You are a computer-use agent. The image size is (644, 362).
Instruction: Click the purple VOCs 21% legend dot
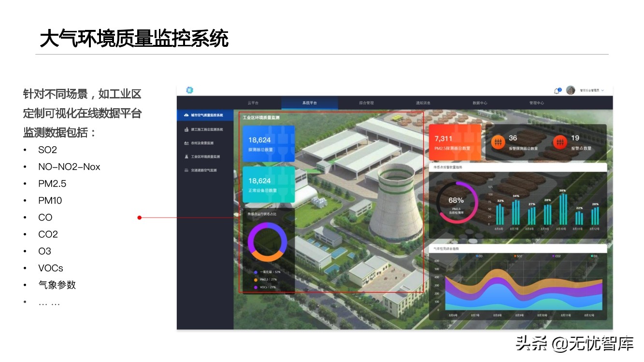pyautogui.click(x=256, y=288)
